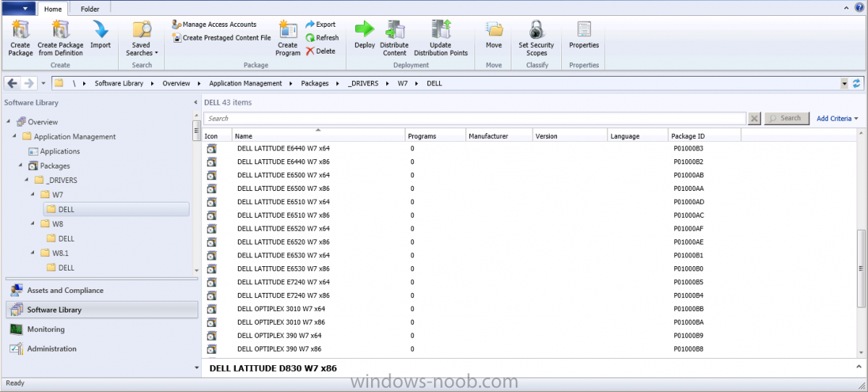Collapse the W8.1 tree folder
The width and height of the screenshot is (868, 392).
pyautogui.click(x=33, y=253)
